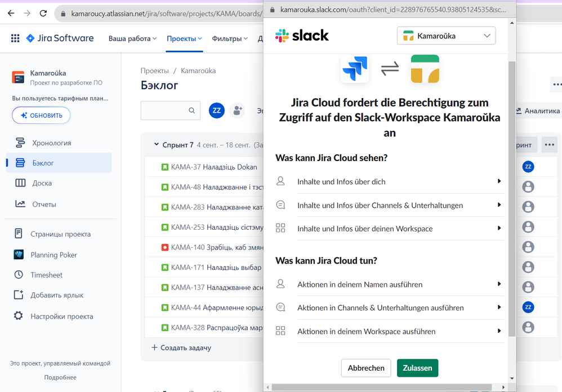562x392 pixels.
Task: Select Бэклог in the Jira sidebar
Action: 59,163
